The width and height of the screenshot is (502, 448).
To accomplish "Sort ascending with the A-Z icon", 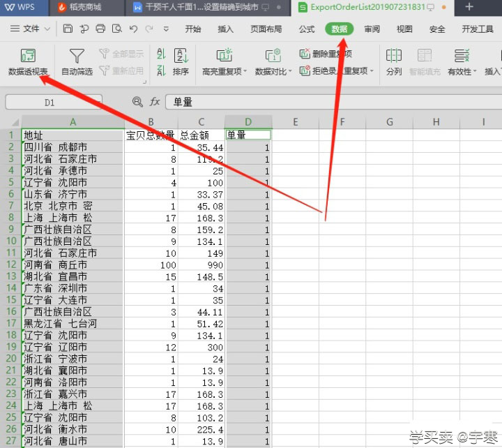I will click(x=161, y=54).
